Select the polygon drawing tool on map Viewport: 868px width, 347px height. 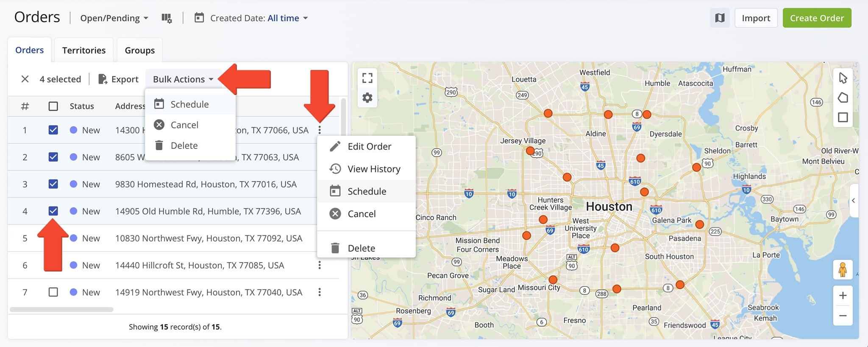[x=843, y=98]
